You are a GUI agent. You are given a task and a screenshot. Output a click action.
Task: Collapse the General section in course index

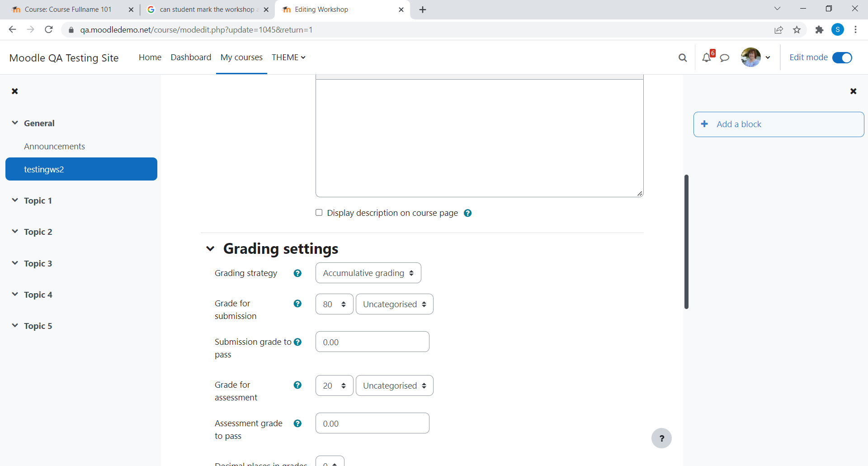coord(15,123)
